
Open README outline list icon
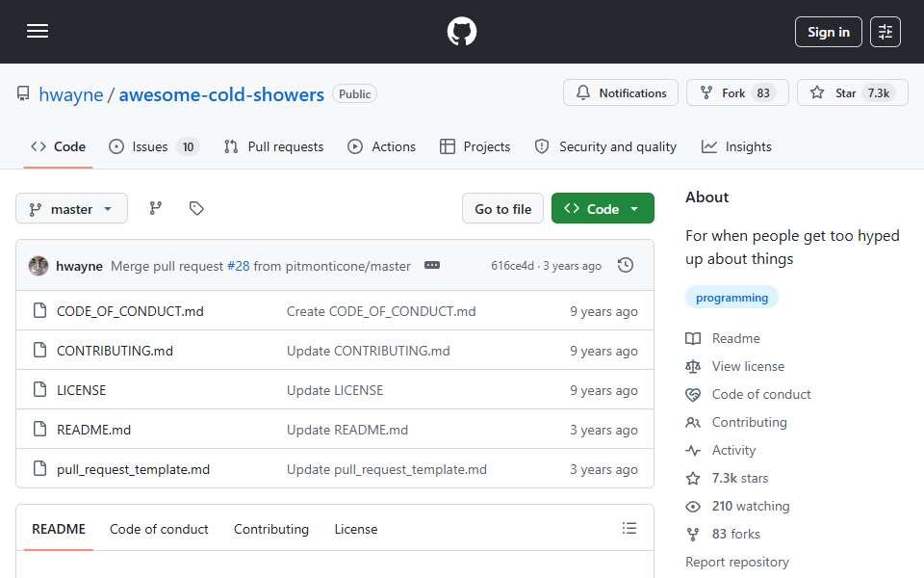(x=629, y=528)
